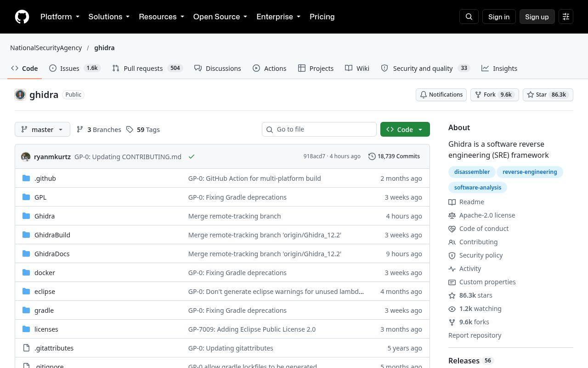This screenshot has height=368, width=588.
Task: Open the .gitattributes file icon
Action: tap(26, 348)
